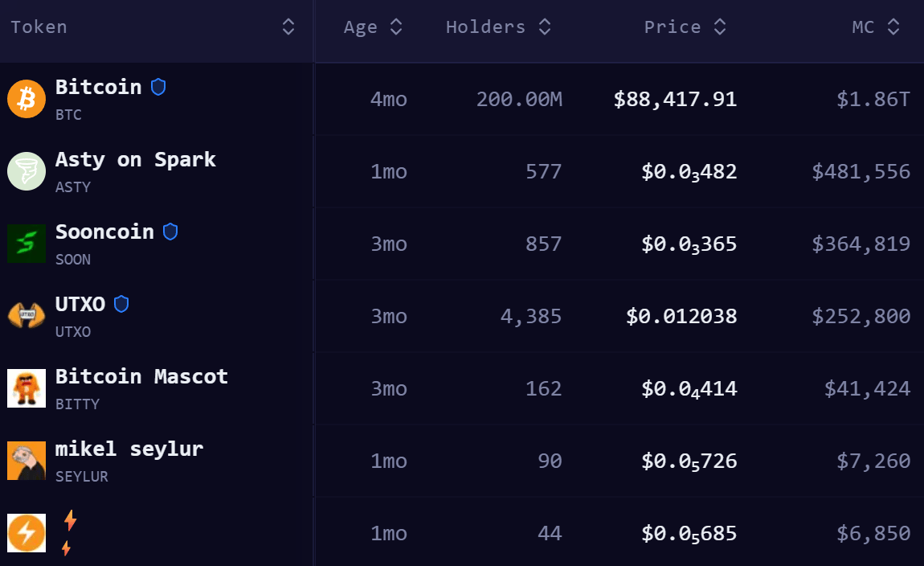Open the Asty on Spark token name
924x566 pixels.
[135, 160]
